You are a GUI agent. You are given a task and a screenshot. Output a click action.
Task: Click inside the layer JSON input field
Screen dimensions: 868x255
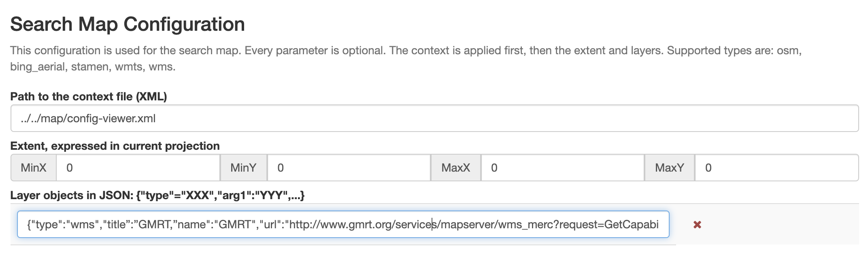[343, 224]
